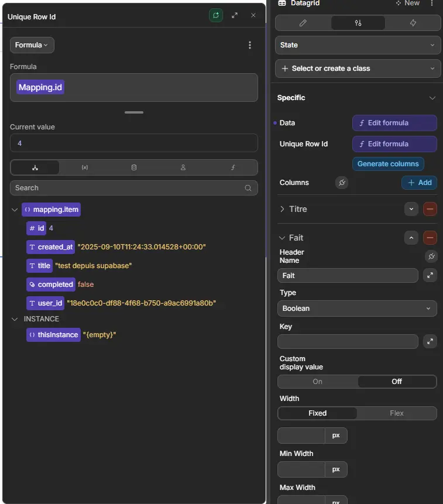Select the thisInstance tag
443x504 pixels.
[x=53, y=335]
